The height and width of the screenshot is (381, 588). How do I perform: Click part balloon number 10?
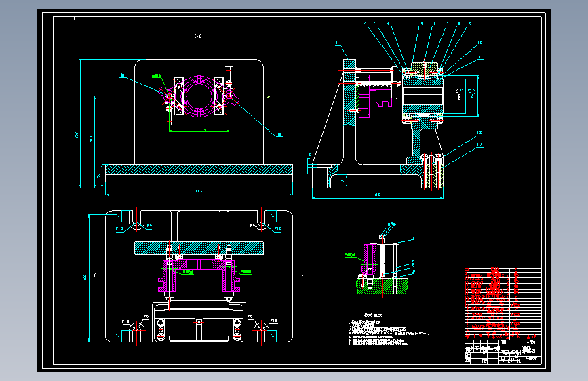pos(480,43)
